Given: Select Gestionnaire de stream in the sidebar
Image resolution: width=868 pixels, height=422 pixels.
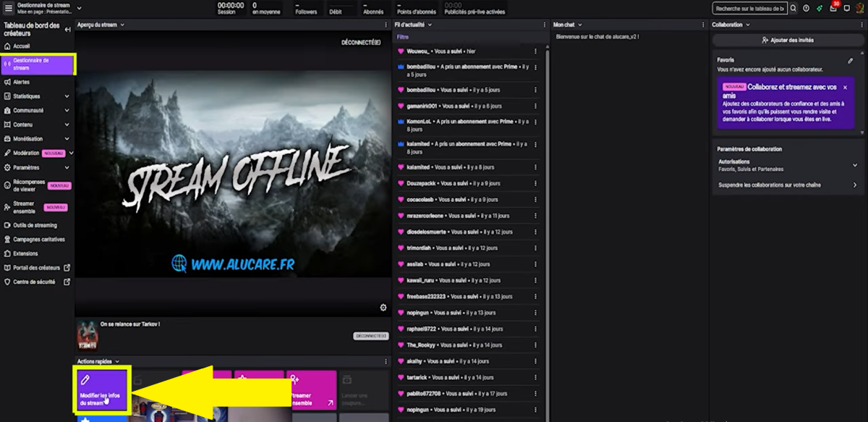Looking at the screenshot, I should pos(38,64).
